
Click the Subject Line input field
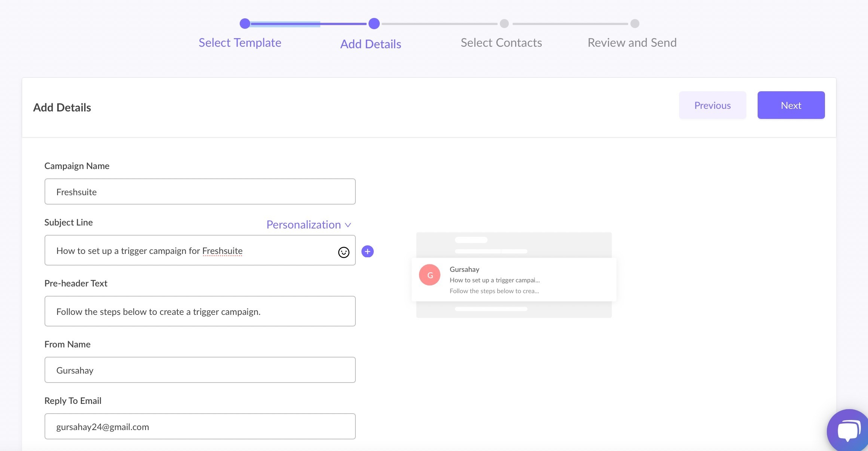click(x=200, y=251)
